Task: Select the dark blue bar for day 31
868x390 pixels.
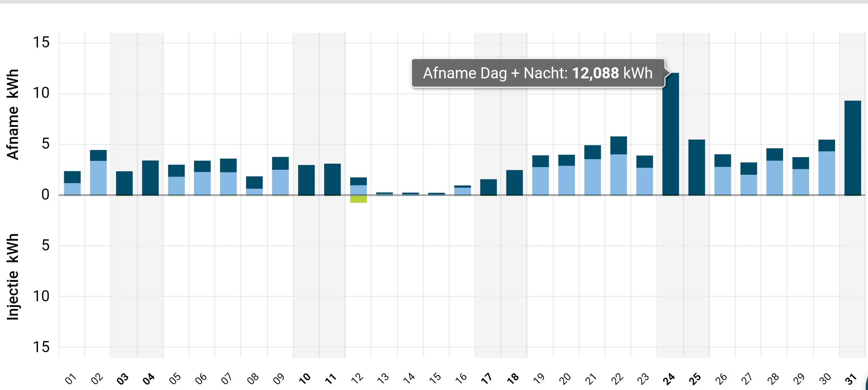Action: [x=852, y=148]
